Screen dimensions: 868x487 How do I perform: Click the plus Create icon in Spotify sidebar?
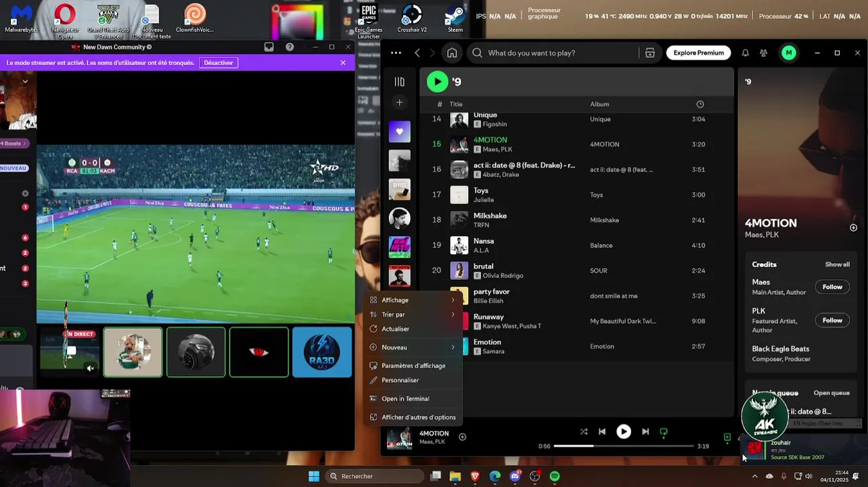(399, 102)
